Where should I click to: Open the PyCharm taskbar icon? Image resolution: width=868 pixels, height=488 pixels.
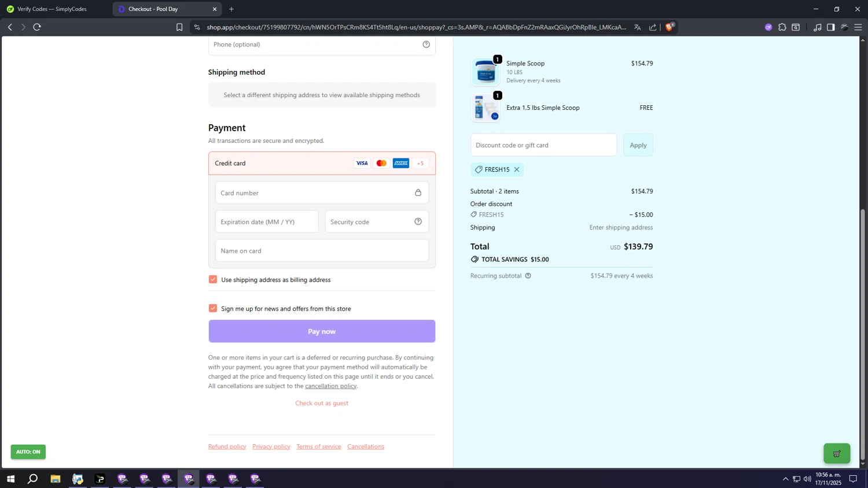[x=100, y=479]
